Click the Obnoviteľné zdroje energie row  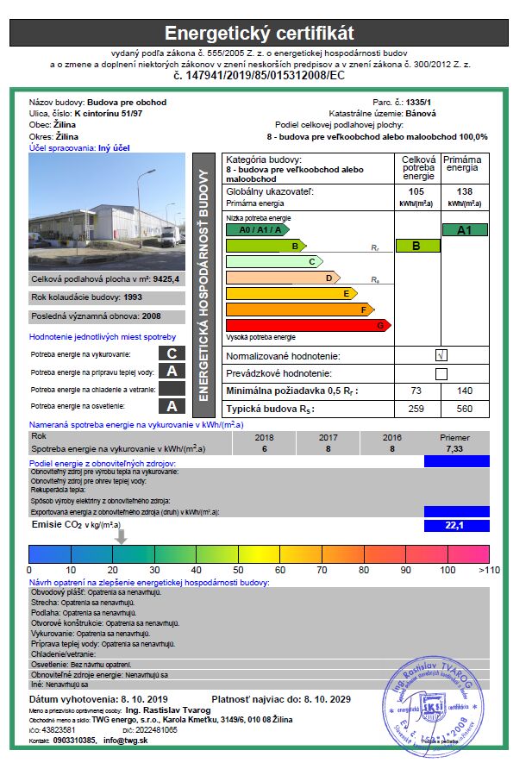(259, 675)
